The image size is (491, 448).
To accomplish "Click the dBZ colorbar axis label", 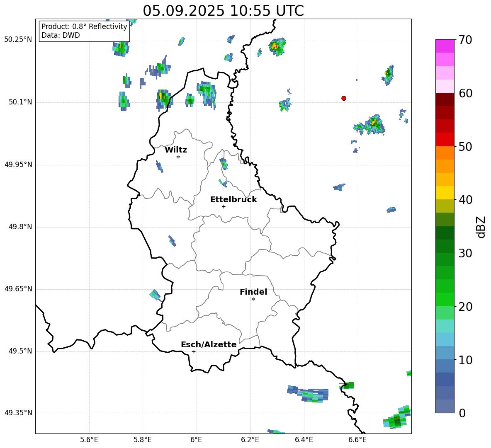I will click(x=481, y=227).
